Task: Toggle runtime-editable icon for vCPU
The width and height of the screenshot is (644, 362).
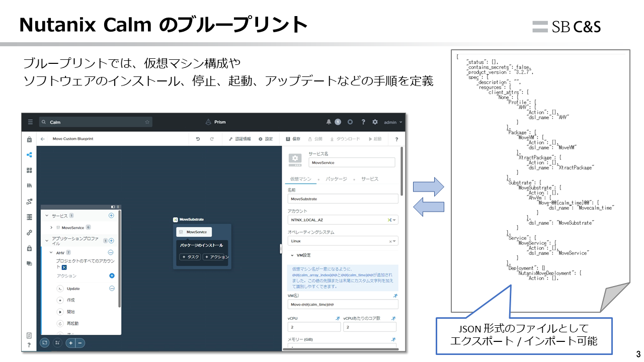Action: [338, 318]
